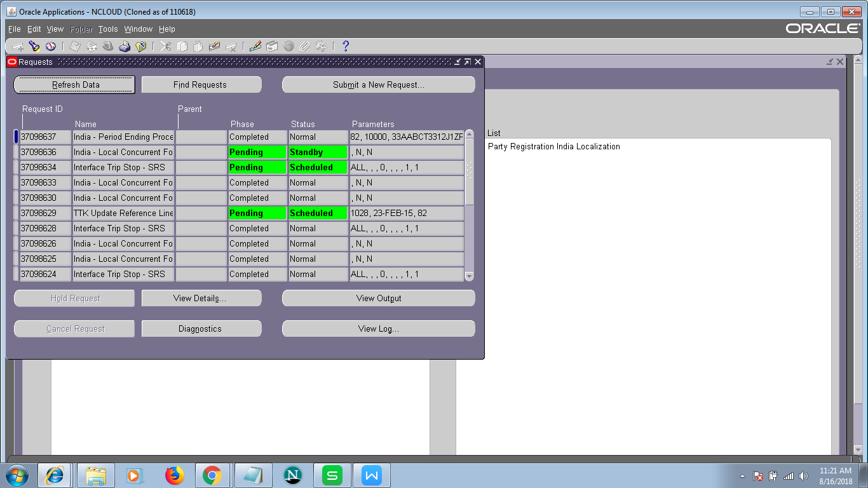The height and width of the screenshot is (488, 868).
Task: Click the Cut scissors icon
Action: pos(165,46)
